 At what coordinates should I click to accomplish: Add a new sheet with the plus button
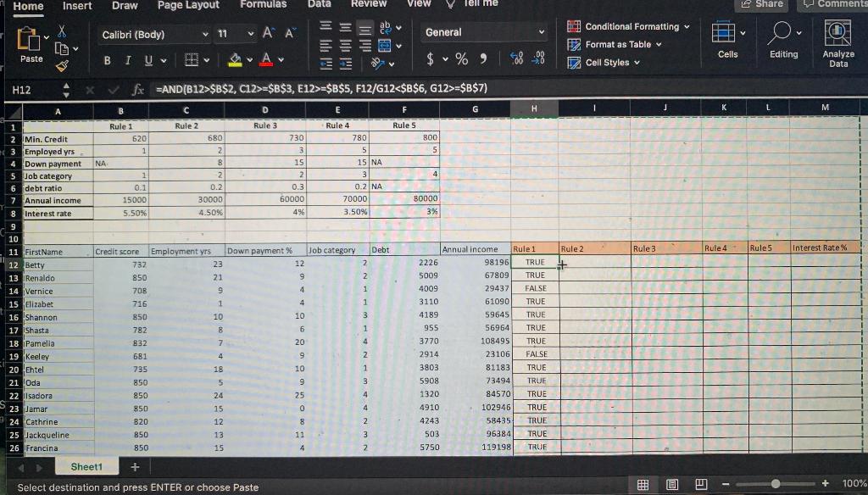point(135,467)
